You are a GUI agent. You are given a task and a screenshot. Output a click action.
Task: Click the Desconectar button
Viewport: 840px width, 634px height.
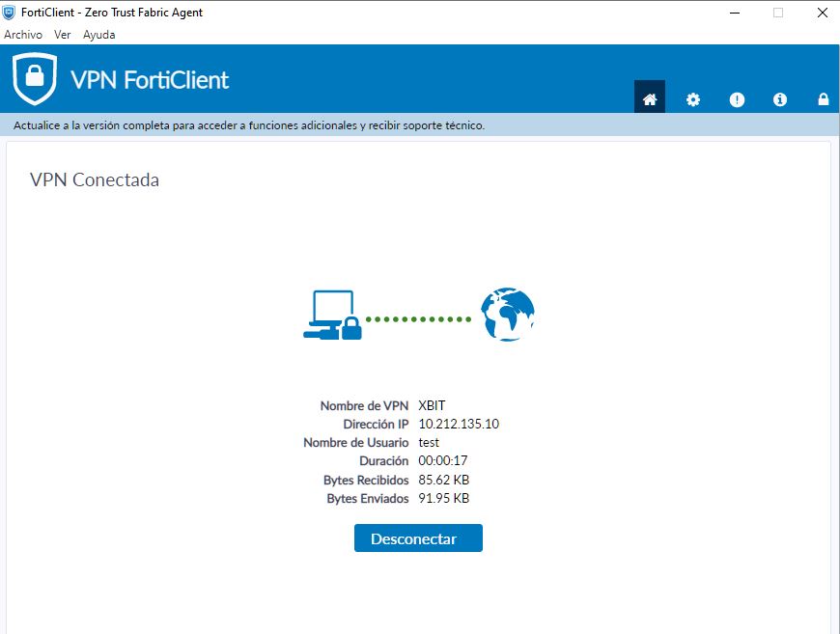pos(418,538)
